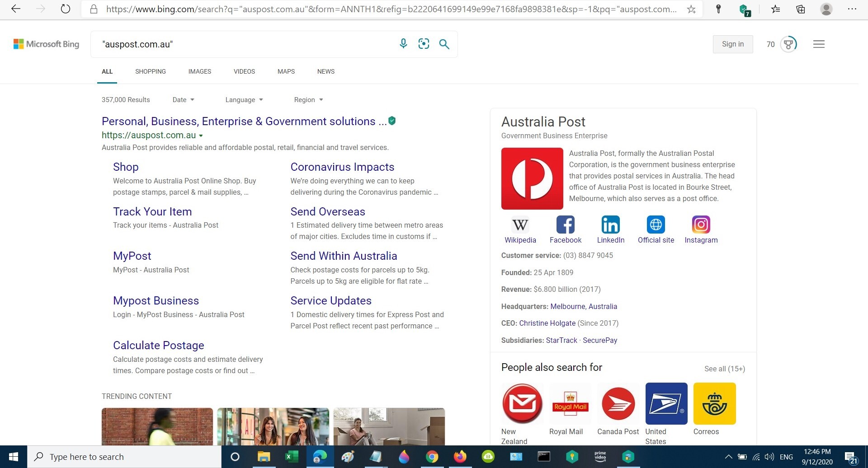Switch to the Shopping tab
This screenshot has height=468, width=868.
pos(151,71)
